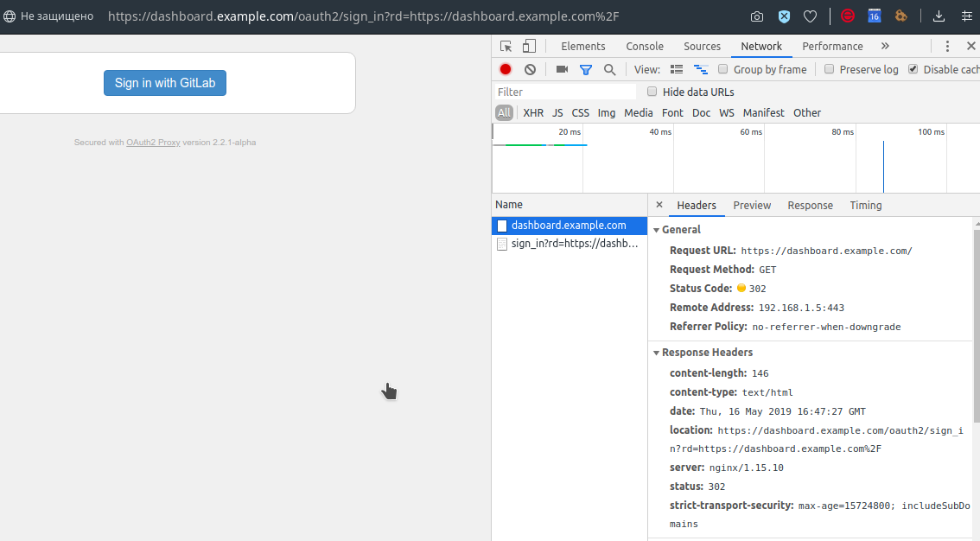Click the headers pane vertical scrollbar
Viewport: 980px width, 541px height.
coord(977,325)
